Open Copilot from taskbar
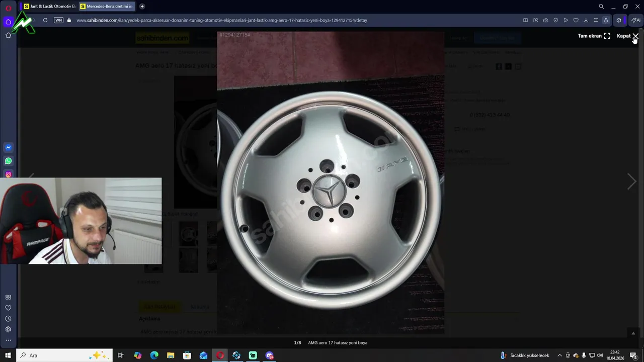This screenshot has width=644, height=362. click(138, 355)
